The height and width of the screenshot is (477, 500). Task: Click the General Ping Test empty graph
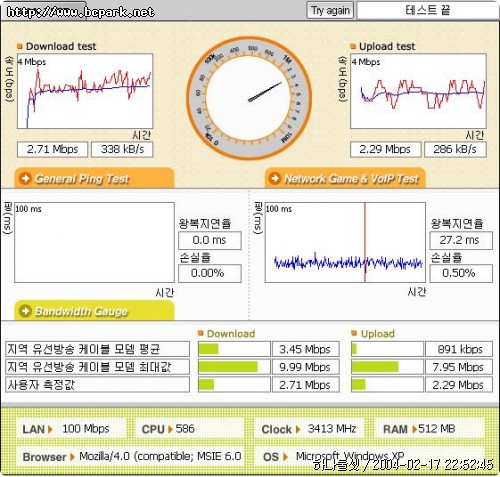[x=94, y=242]
